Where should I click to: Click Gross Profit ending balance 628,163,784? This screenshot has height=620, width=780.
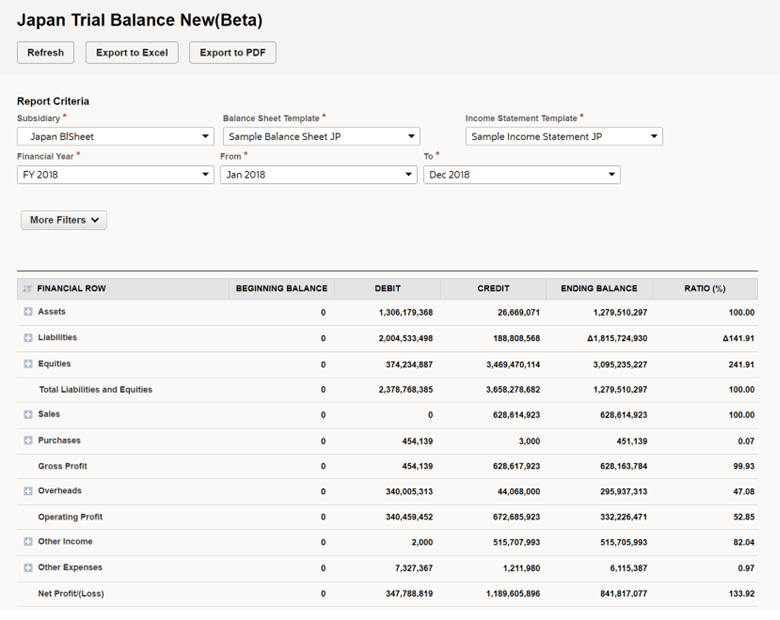point(623,466)
